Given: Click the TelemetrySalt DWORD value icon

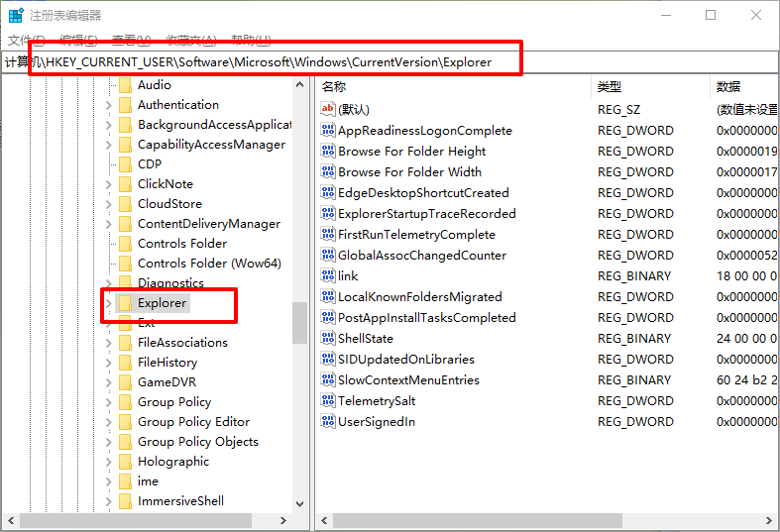Looking at the screenshot, I should 328,400.
